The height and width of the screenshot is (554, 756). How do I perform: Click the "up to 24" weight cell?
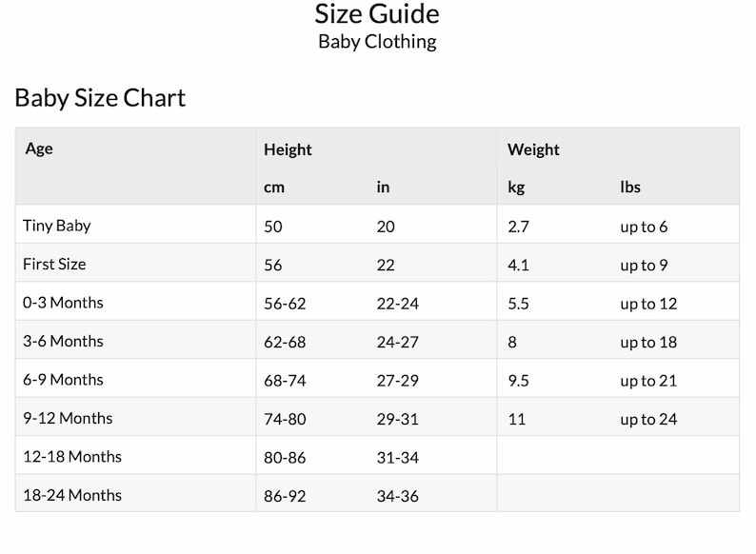tap(648, 420)
